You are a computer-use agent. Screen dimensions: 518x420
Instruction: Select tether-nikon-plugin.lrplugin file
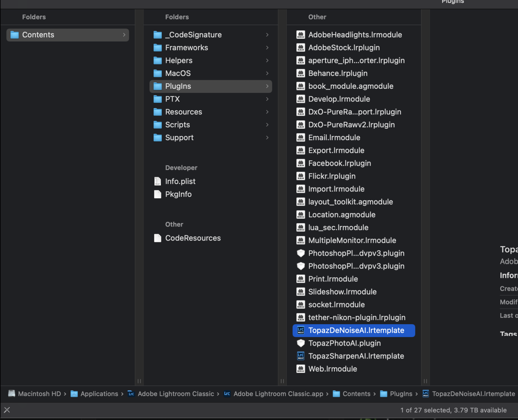354,317
